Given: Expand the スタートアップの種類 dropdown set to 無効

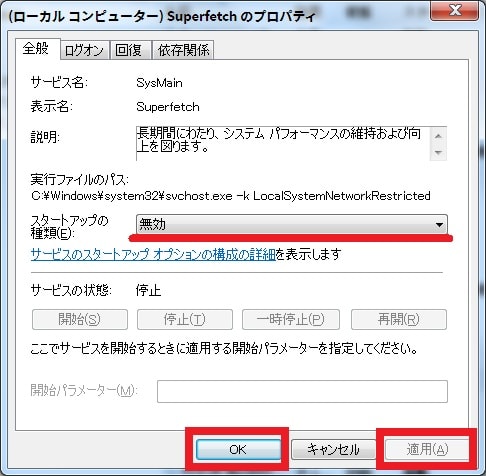Looking at the screenshot, I should (x=292, y=224).
